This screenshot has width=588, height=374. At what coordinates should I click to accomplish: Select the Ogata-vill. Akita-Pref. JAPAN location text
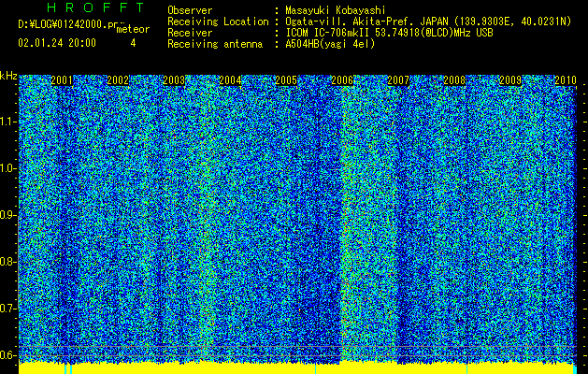pyautogui.click(x=428, y=22)
